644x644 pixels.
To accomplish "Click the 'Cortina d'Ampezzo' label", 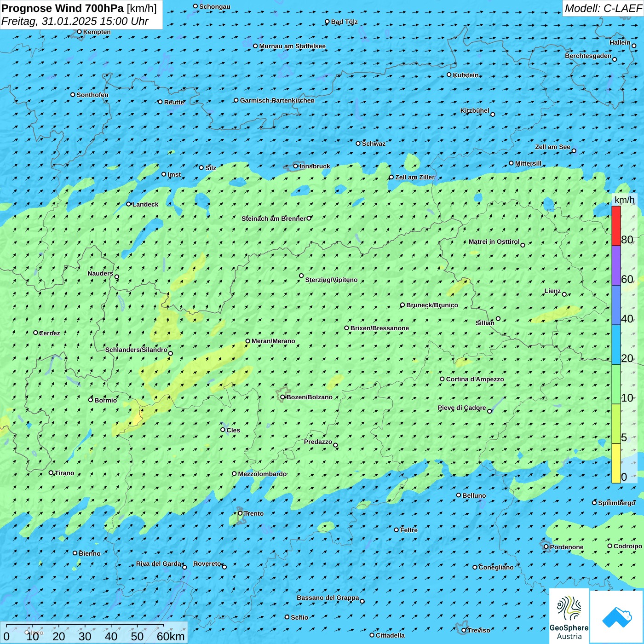I will (x=475, y=379).
